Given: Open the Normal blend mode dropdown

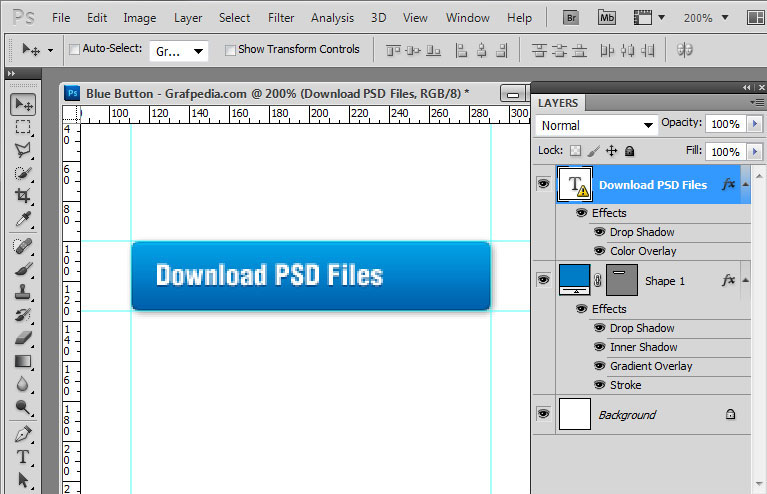Looking at the screenshot, I should click(596, 126).
